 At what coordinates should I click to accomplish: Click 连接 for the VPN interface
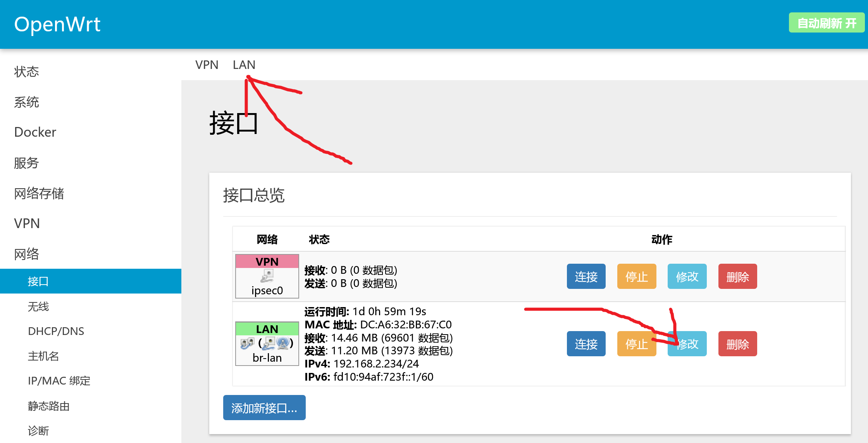586,276
